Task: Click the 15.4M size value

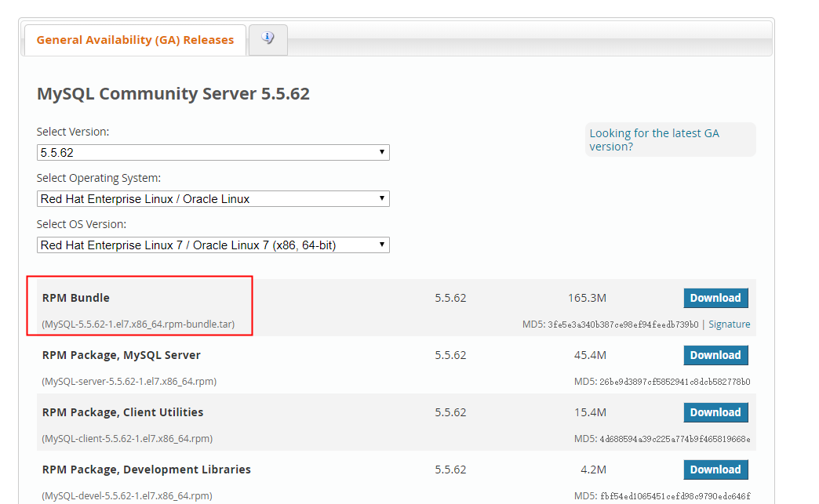Action: coord(590,412)
